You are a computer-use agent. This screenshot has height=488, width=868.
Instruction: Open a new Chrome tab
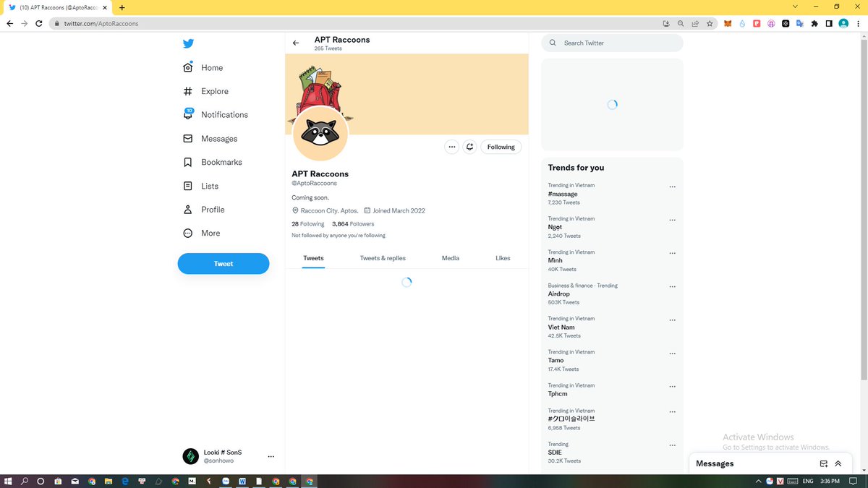pos(122,7)
